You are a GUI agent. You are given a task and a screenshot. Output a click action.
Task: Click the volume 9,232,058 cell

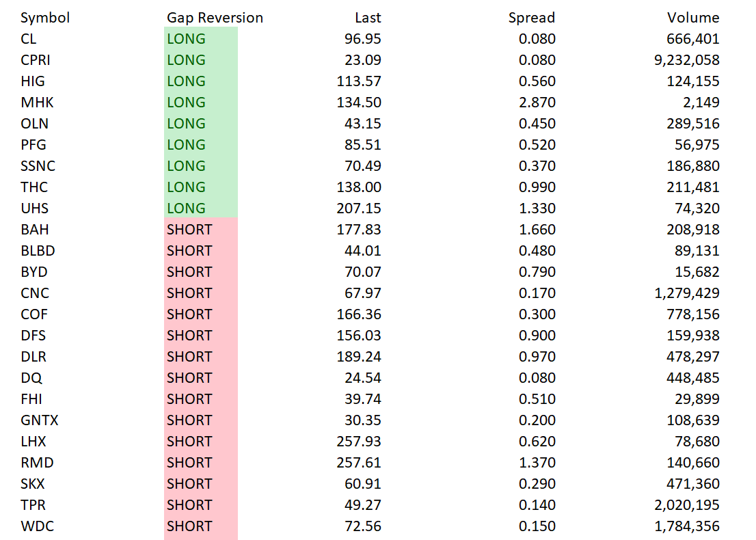[x=686, y=59]
